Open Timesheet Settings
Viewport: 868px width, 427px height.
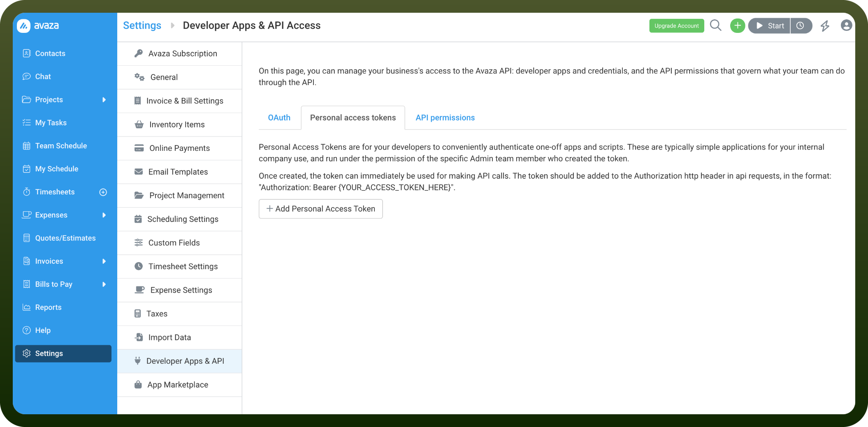pyautogui.click(x=179, y=267)
